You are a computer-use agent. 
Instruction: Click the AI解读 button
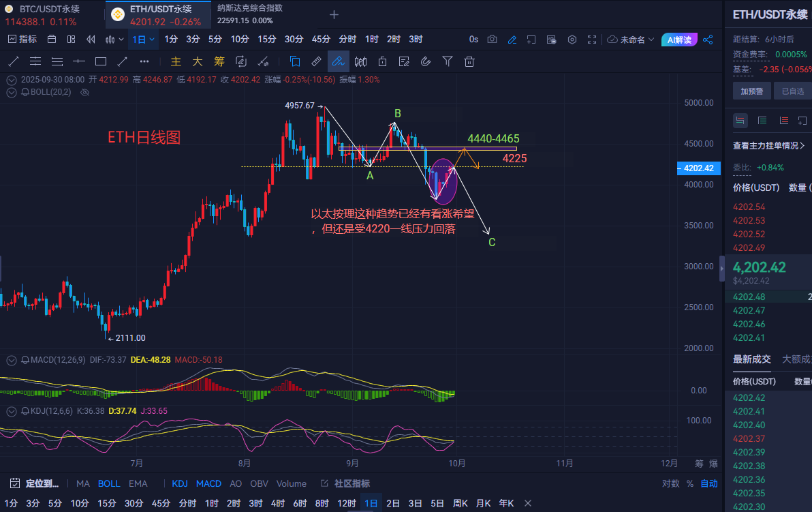click(679, 40)
